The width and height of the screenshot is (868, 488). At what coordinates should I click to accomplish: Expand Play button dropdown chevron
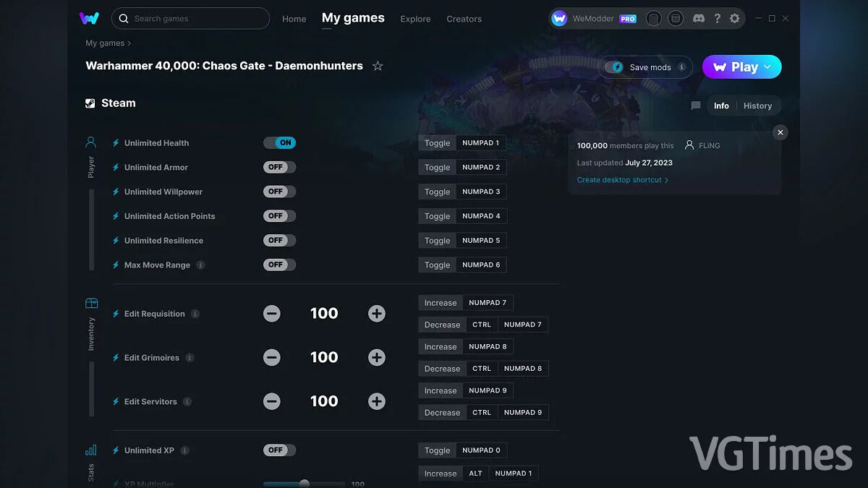tap(768, 67)
